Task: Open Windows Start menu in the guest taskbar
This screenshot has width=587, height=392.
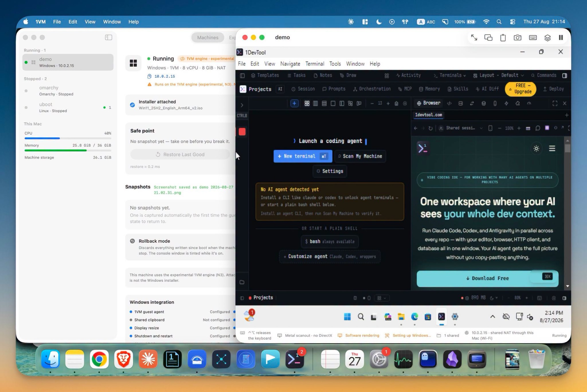Action: [347, 317]
